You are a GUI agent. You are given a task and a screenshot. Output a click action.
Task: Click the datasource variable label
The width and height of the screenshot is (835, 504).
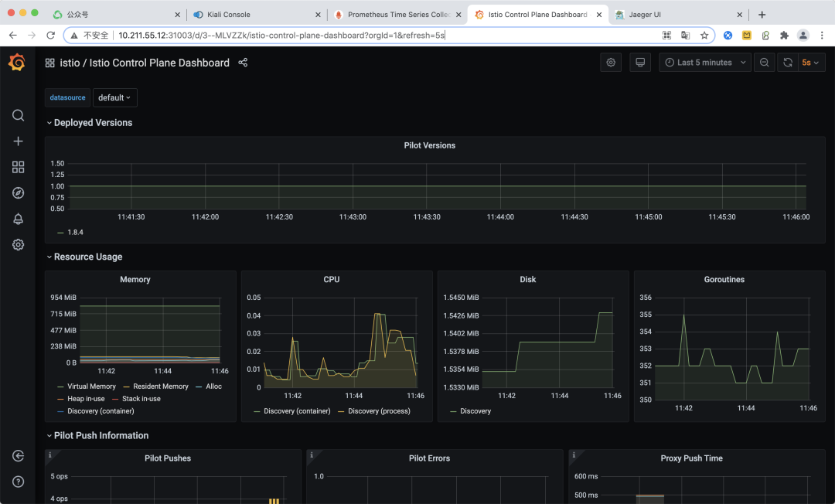pos(67,97)
